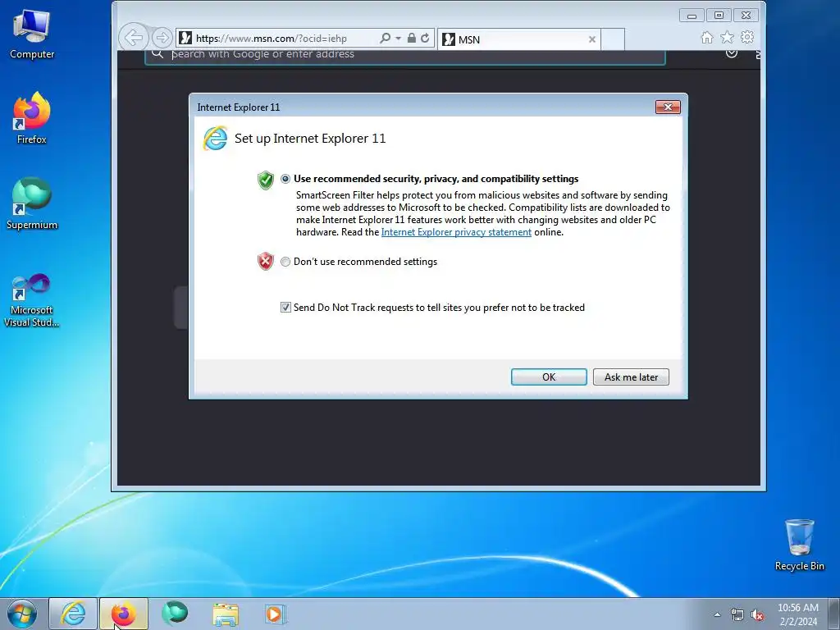Click the magnifier icon in MSN search box
Viewport: 840px width, 630px height.
pyautogui.click(x=157, y=53)
